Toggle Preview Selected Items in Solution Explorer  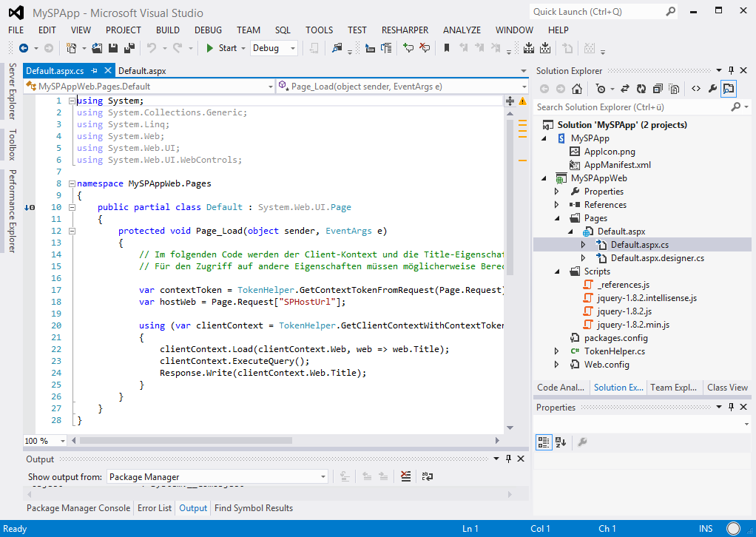coord(729,89)
